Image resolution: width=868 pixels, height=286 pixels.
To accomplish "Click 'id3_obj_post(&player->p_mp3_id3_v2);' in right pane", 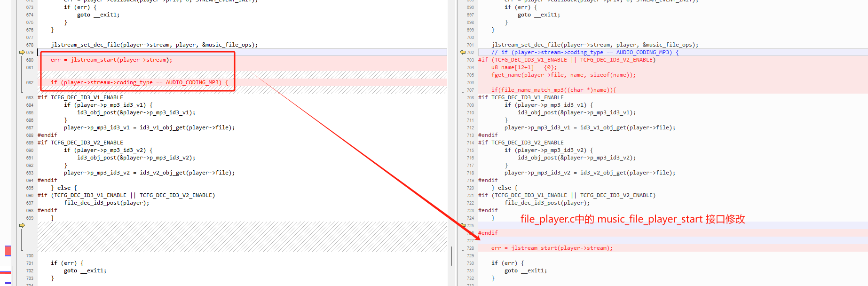I will click(x=577, y=158).
